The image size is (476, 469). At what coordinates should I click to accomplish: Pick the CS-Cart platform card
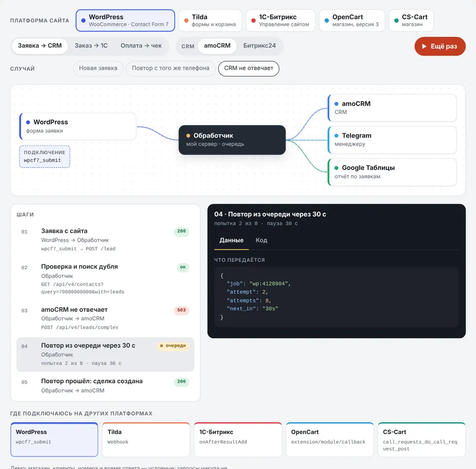click(411, 20)
